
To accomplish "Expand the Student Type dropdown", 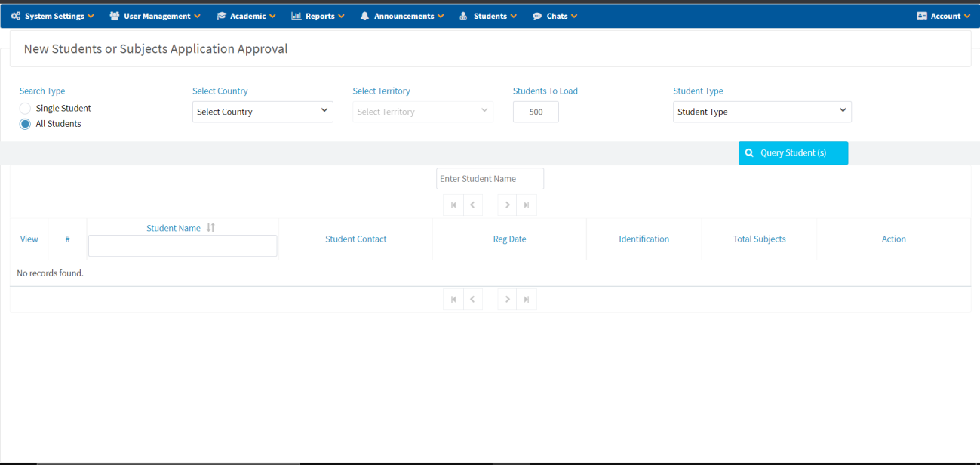I will [x=762, y=112].
